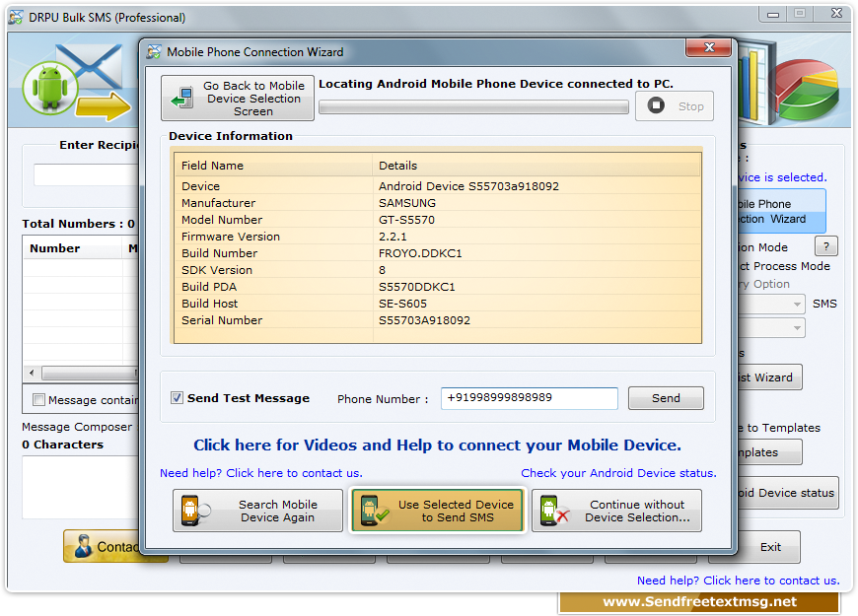
Task: Open Videos and Help to connect Mobile Device
Action: pyautogui.click(x=437, y=445)
